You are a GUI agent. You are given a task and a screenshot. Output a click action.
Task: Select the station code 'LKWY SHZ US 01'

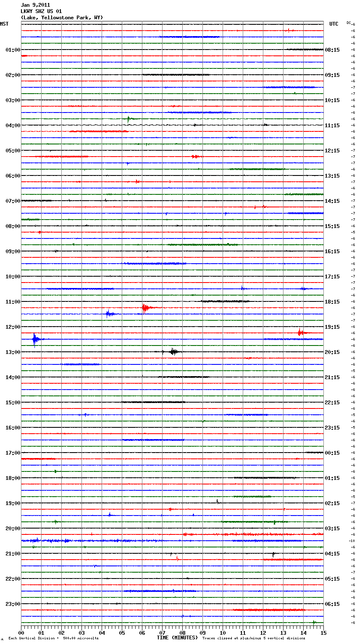coord(41,11)
